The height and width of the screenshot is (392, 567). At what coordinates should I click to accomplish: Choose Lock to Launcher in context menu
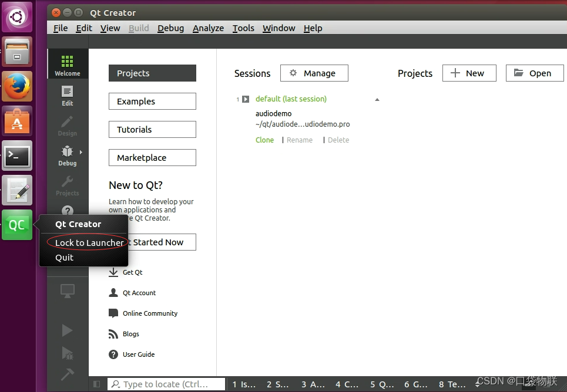[89, 243]
